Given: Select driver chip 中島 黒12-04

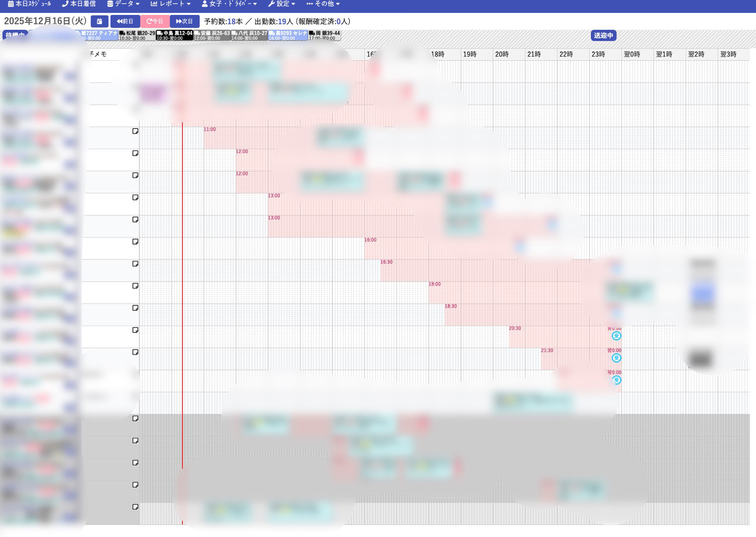Looking at the screenshot, I should [174, 35].
